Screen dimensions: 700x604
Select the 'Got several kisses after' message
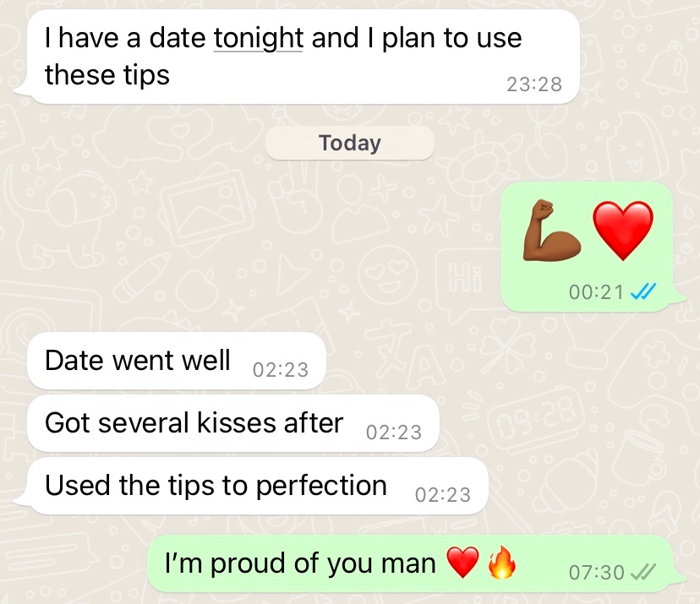click(x=233, y=423)
